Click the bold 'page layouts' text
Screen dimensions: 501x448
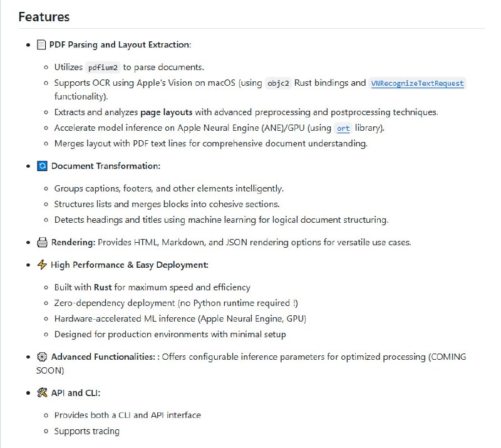click(x=166, y=113)
